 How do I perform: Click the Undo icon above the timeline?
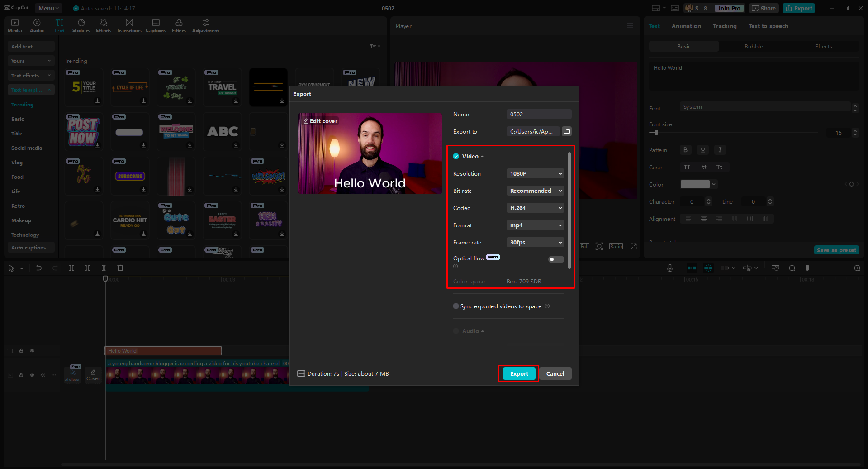click(39, 268)
